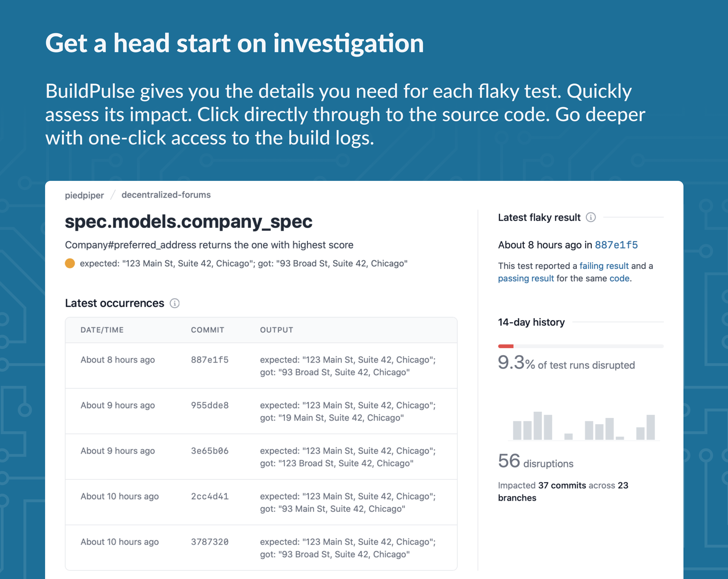Follow the failing result link
The height and width of the screenshot is (579, 728).
tap(604, 266)
